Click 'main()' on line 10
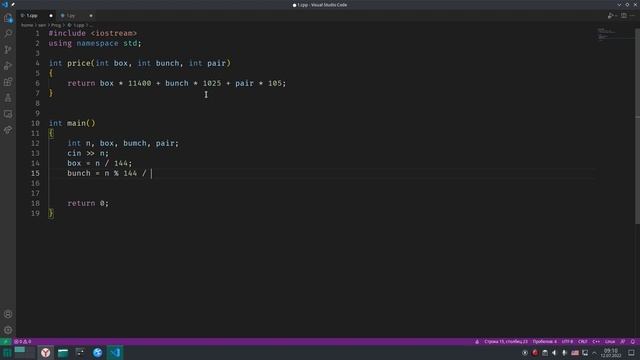Image resolution: width=640 pixels, height=360 pixels. 81,123
